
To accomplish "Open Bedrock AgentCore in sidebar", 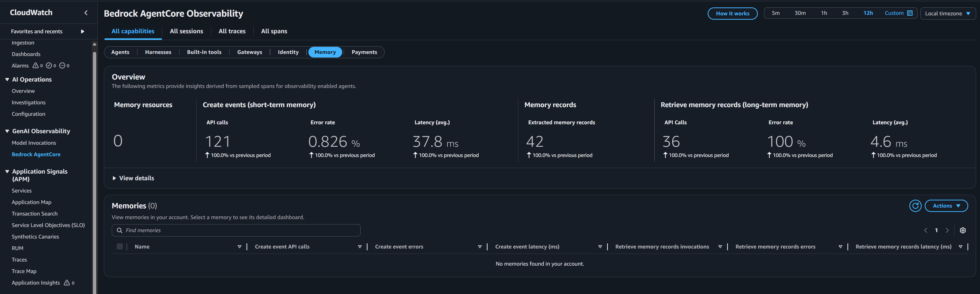I will click(x=36, y=154).
